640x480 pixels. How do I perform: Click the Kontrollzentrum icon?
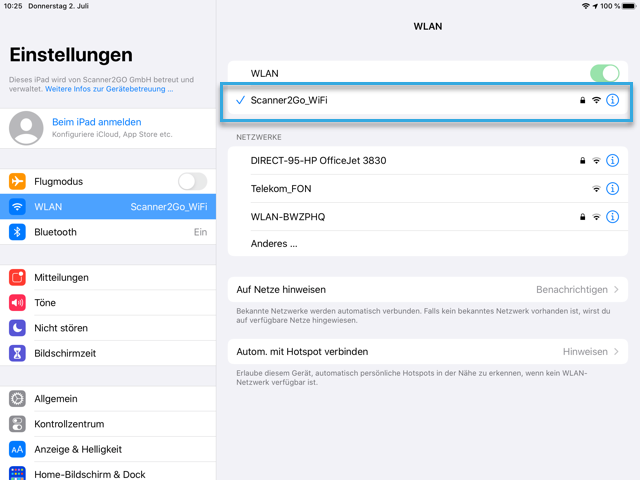click(17, 424)
